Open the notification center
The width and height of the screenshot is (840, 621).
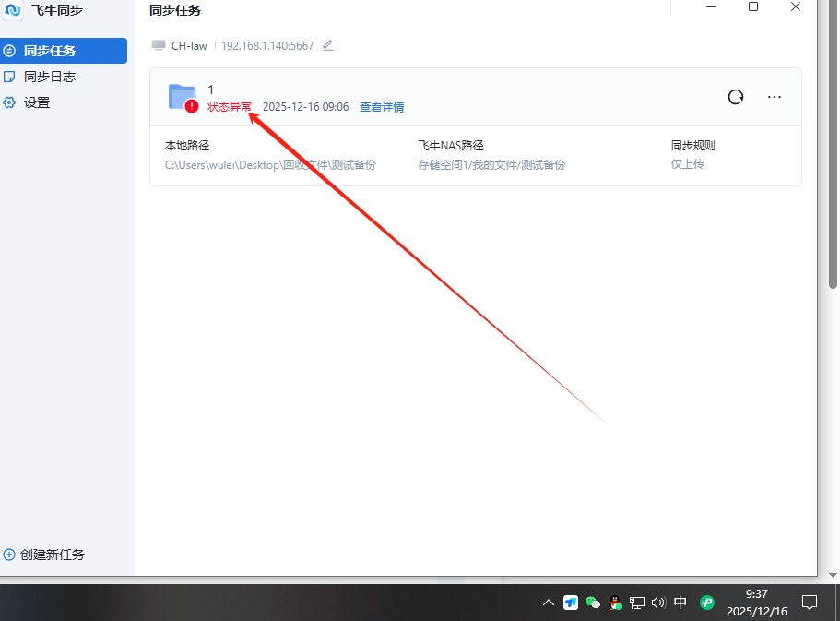(809, 603)
